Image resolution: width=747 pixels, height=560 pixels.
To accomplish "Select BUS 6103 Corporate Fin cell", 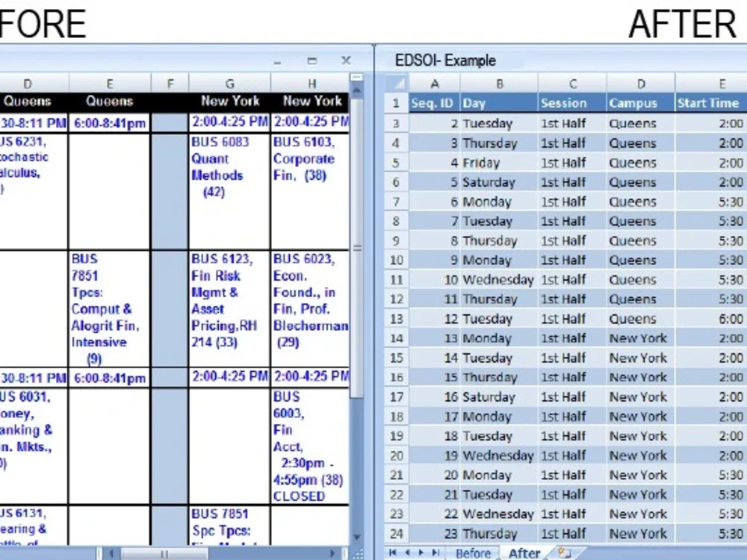I will point(310,191).
